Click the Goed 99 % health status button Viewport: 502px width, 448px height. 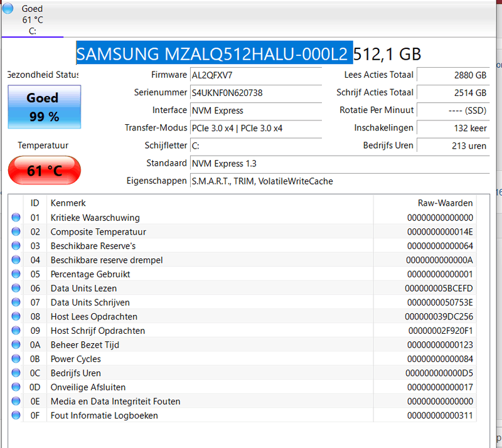(44, 107)
